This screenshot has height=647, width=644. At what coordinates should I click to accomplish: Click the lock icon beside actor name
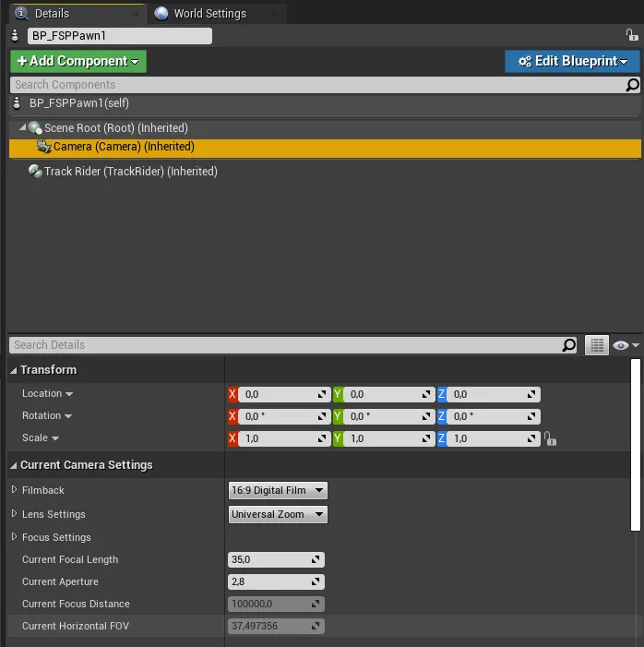pos(632,35)
